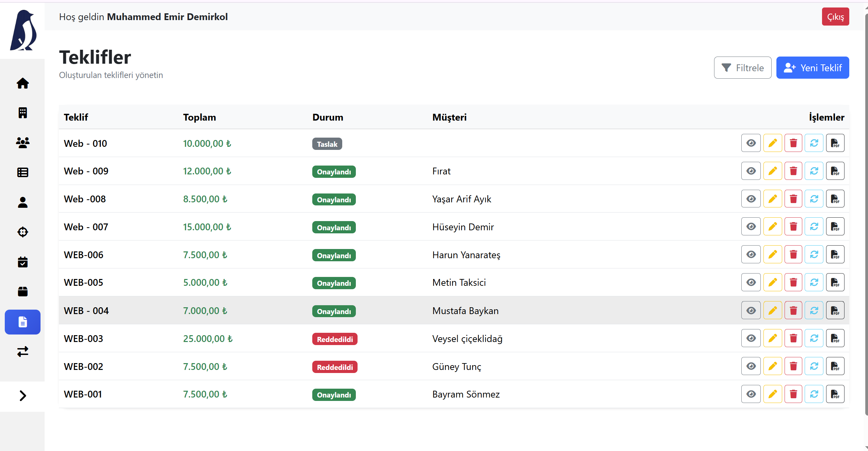Viewport: 868px width, 451px height.
Task: Edit Web - 009 offer with pencil icon
Action: coord(772,171)
